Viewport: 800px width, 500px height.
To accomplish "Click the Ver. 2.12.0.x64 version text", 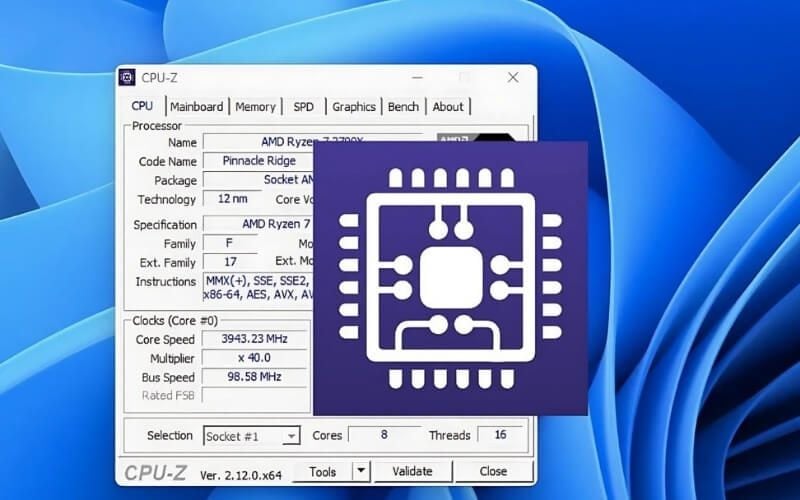I will coord(241,475).
